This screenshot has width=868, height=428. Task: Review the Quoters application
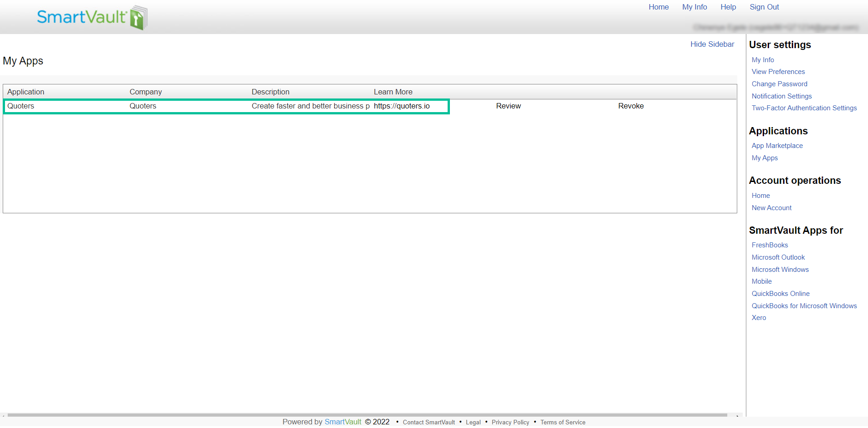(508, 106)
